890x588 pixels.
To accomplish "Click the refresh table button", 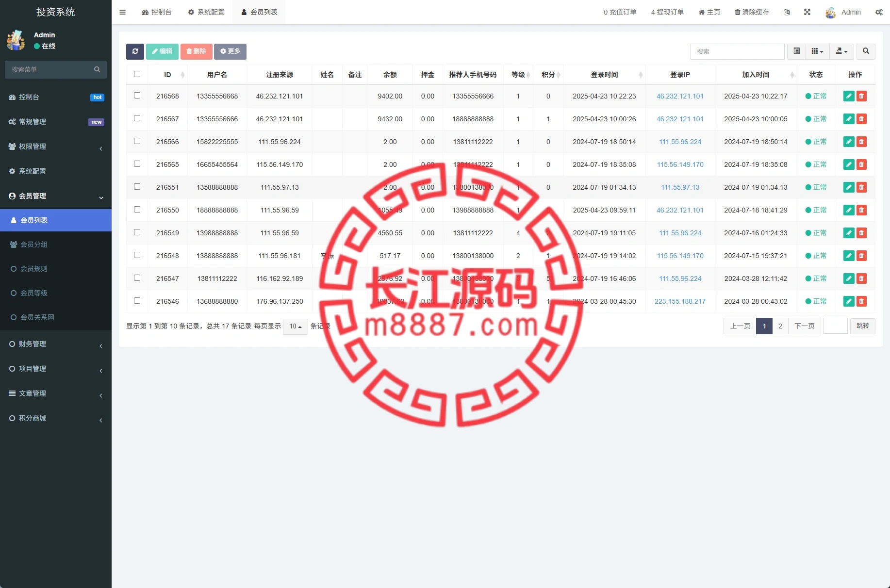I will [x=135, y=51].
